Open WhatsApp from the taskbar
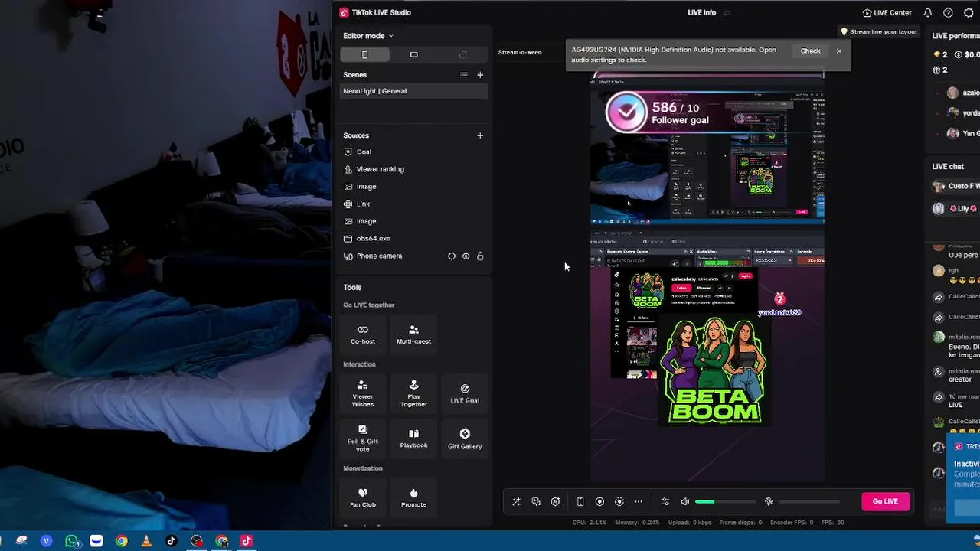 pos(72,541)
